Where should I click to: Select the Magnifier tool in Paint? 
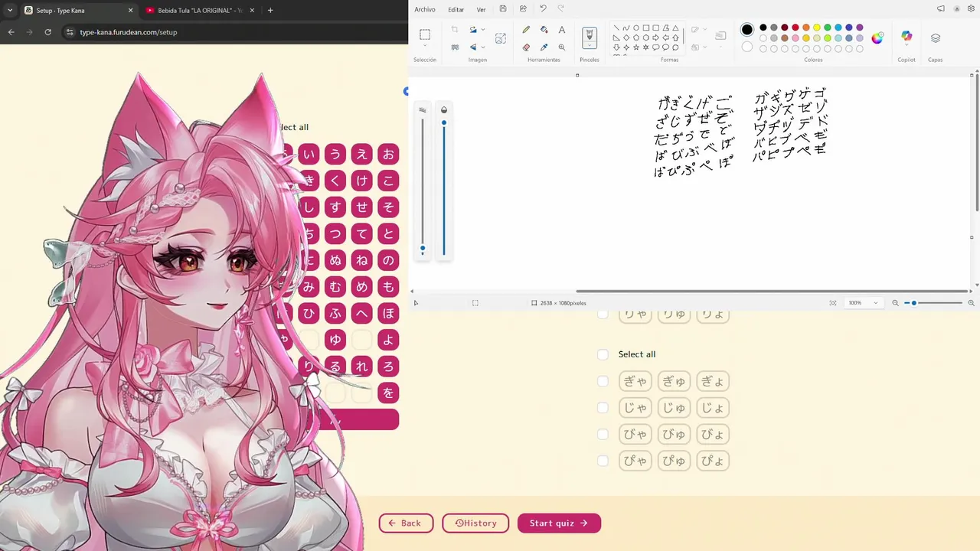tap(562, 47)
